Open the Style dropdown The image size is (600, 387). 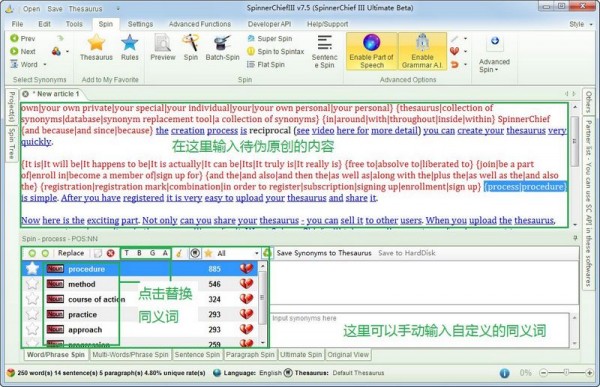click(x=580, y=24)
